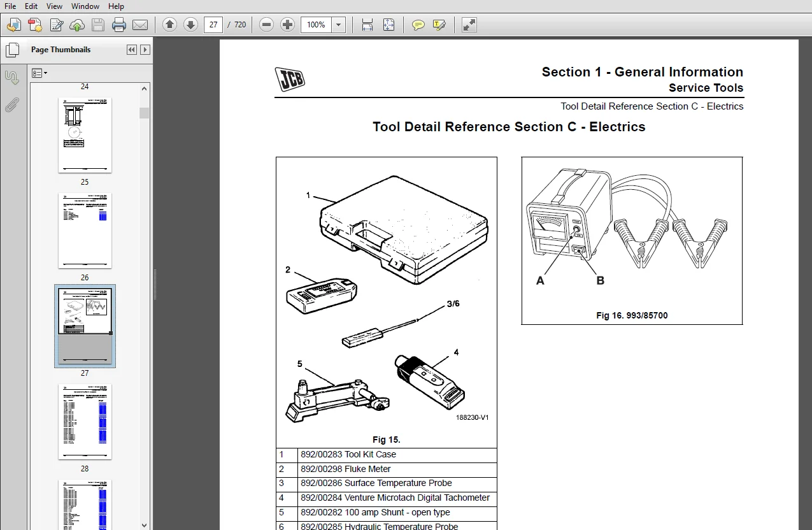The width and height of the screenshot is (812, 530).
Task: Click the '892/00283 Tool Kit Case' table row
Action: pyautogui.click(x=387, y=455)
